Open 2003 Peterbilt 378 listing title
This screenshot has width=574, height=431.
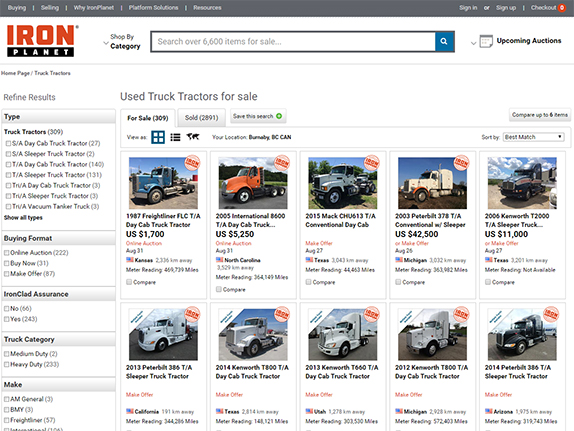(430, 220)
